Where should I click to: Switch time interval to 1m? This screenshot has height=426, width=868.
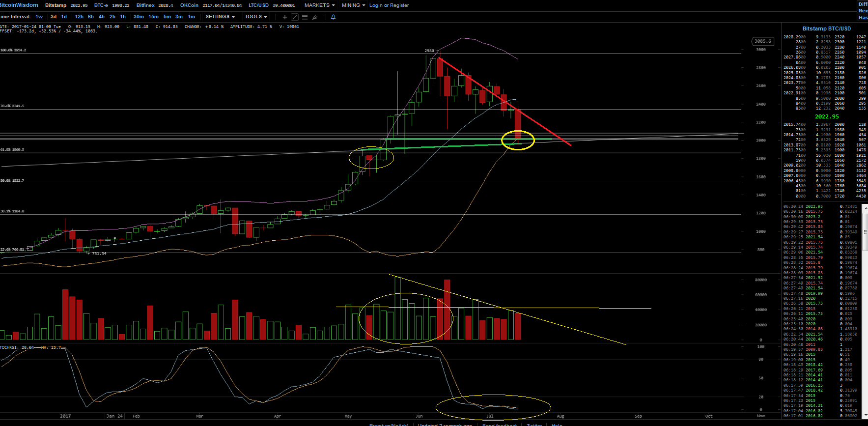pos(191,17)
